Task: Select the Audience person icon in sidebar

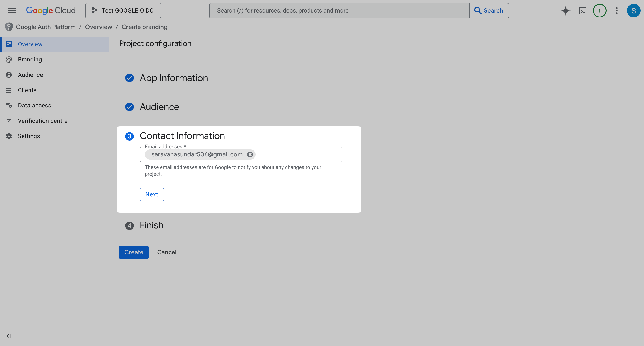Action: pos(9,75)
